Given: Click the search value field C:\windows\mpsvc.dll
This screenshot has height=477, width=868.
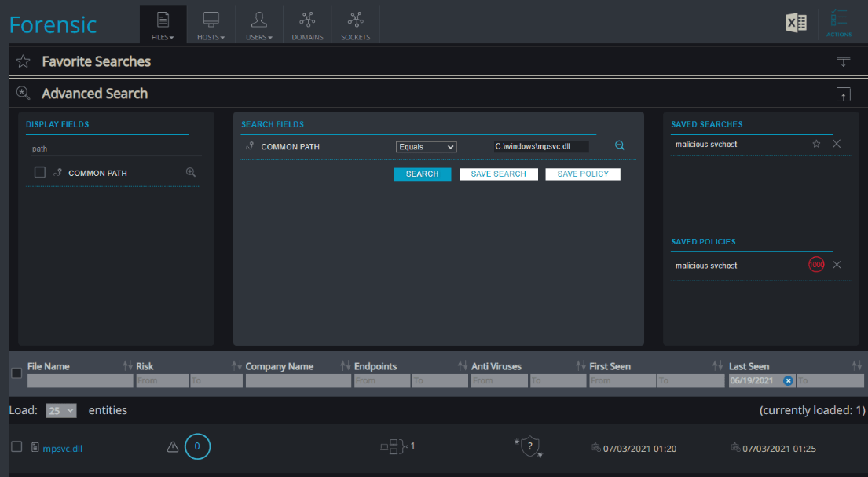Looking at the screenshot, I should click(x=541, y=146).
